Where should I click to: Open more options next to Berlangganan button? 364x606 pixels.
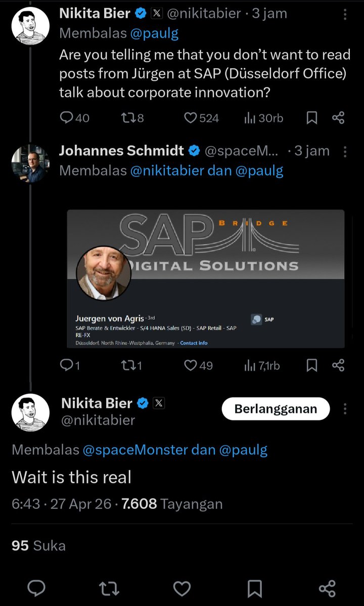point(345,409)
